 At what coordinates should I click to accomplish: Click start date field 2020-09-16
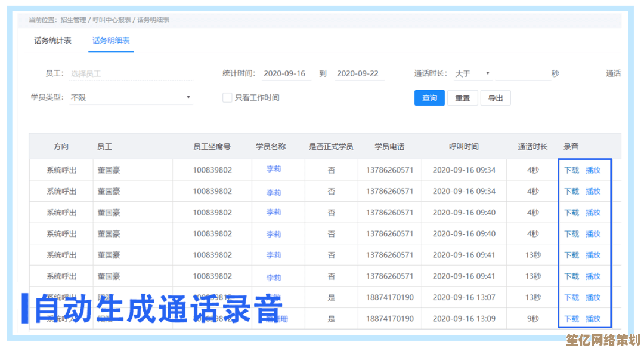pyautogui.click(x=284, y=73)
